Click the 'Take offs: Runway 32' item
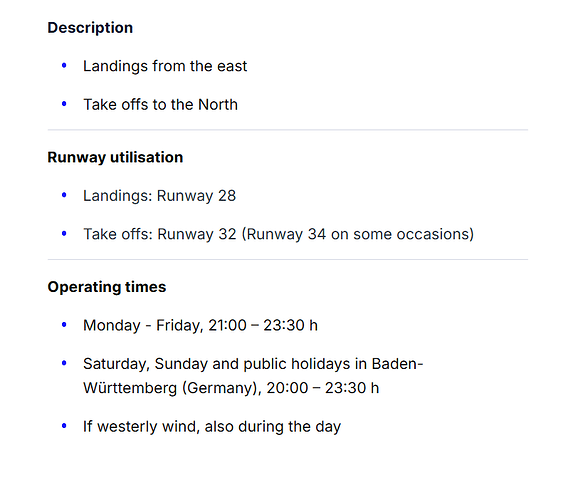This screenshot has width=578, height=500. click(278, 234)
